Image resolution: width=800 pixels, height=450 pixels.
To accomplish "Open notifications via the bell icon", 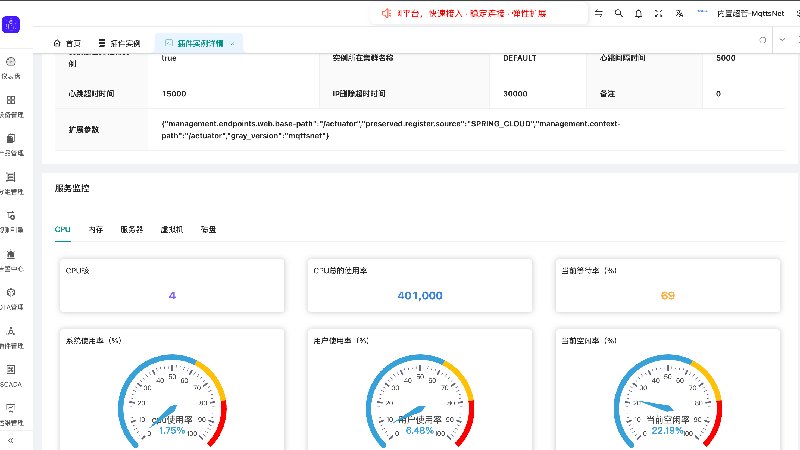I will [638, 13].
